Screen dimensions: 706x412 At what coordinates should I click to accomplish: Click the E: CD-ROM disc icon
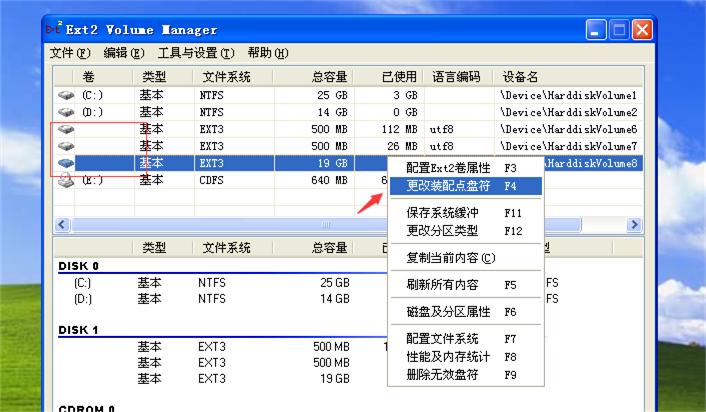click(66, 180)
